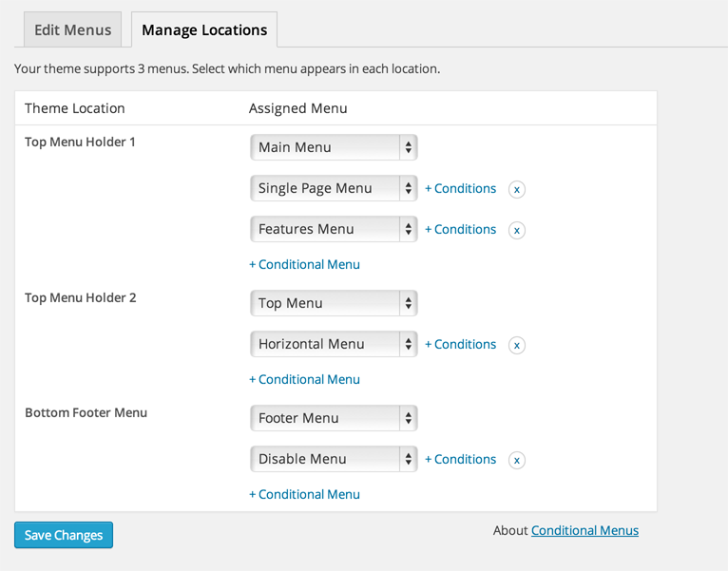The image size is (728, 571).
Task: Remove the Single Page Menu condition row
Action: [x=517, y=189]
